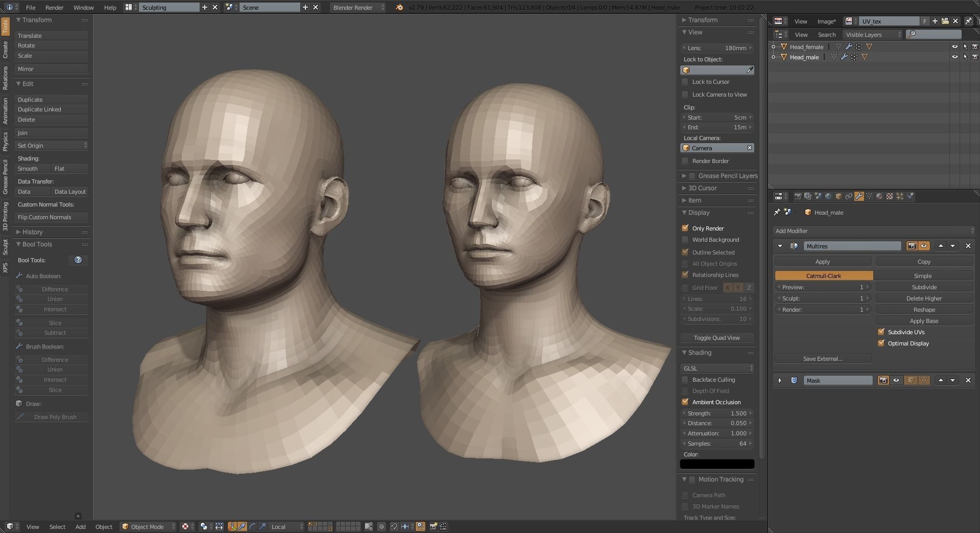Hide the Head_female object with its eye toggle
The width and height of the screenshot is (980, 533).
[955, 46]
